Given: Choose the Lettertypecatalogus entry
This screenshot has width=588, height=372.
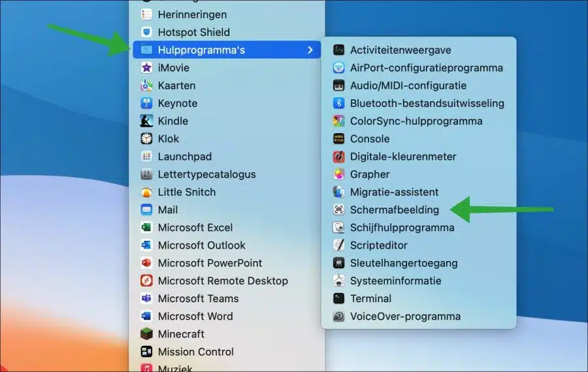Looking at the screenshot, I should 227,174.
